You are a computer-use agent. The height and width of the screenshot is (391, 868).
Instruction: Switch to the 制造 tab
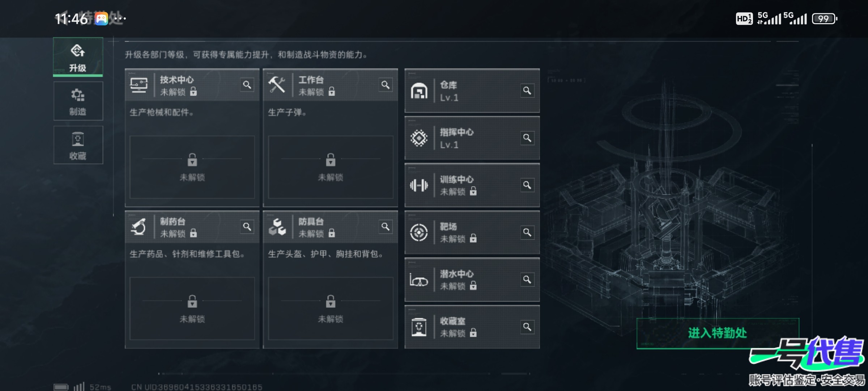(78, 101)
